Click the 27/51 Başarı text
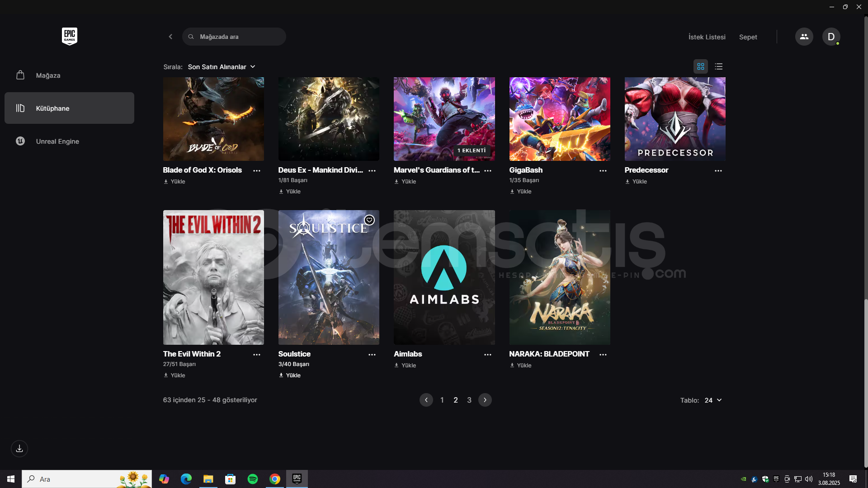This screenshot has width=868, height=488. (179, 364)
